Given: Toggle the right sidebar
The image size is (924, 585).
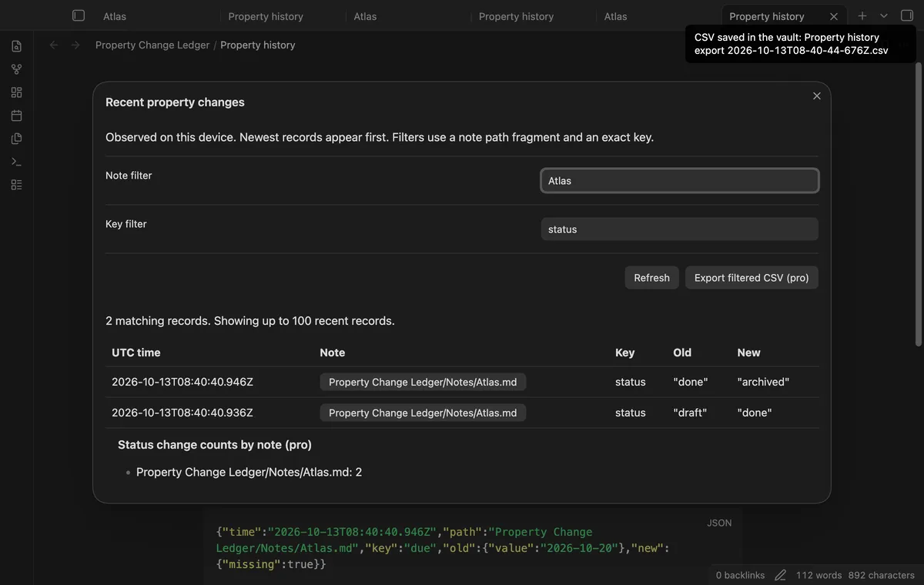Looking at the screenshot, I should coord(907,15).
